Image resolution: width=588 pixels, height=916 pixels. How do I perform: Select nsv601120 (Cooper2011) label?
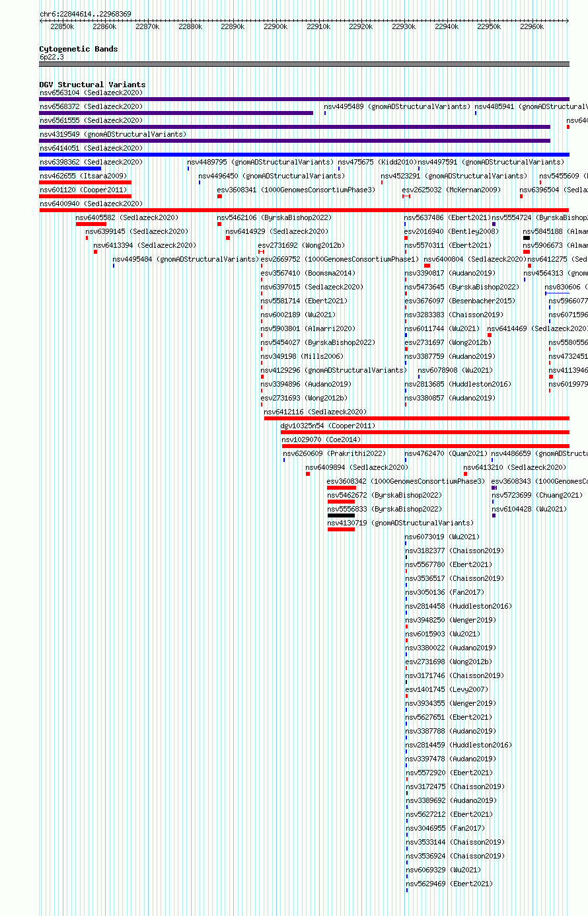[83, 190]
